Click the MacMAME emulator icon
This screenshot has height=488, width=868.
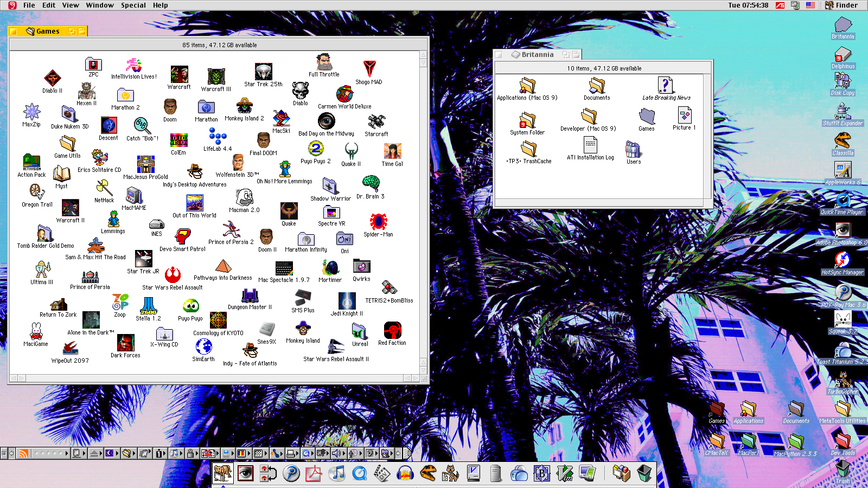pyautogui.click(x=134, y=195)
